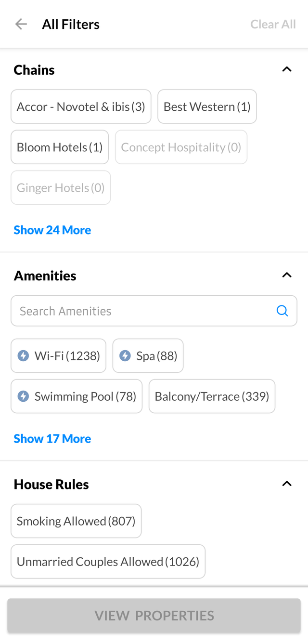The width and height of the screenshot is (308, 644).
Task: Select Unmarried Couples Allowed filter
Action: (x=108, y=561)
